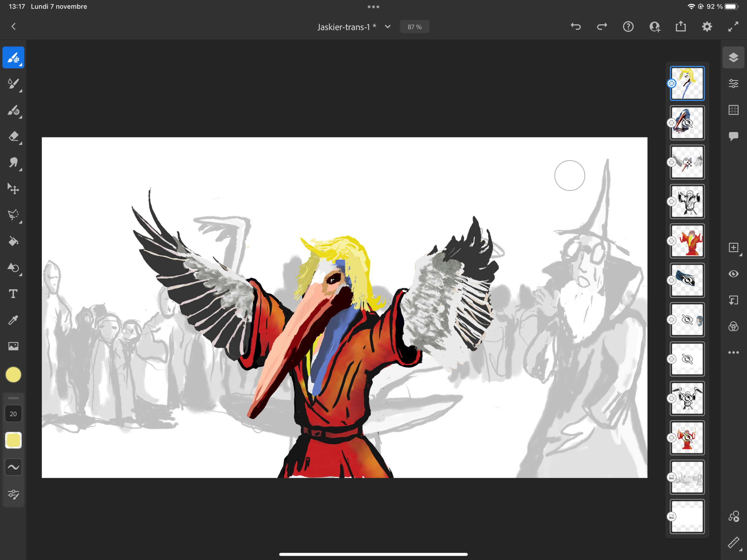Screen dimensions: 747x560
Task: Click the 87 % zoom level button
Action: 414,27
